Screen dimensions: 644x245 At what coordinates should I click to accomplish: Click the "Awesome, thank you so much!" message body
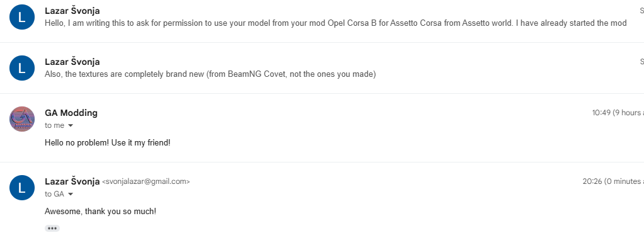pyautogui.click(x=100, y=212)
